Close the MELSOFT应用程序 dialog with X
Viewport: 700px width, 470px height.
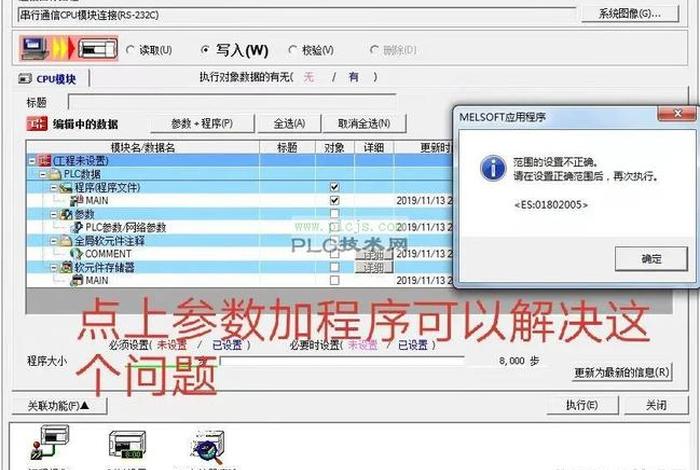pos(677,114)
